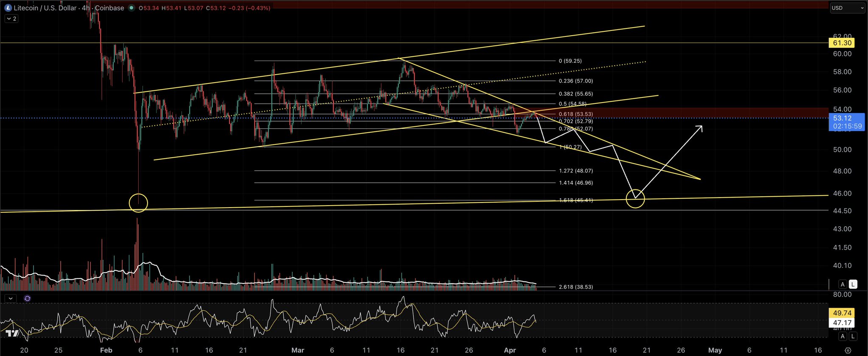Toggle auto scale A on main price pane

[843, 284]
